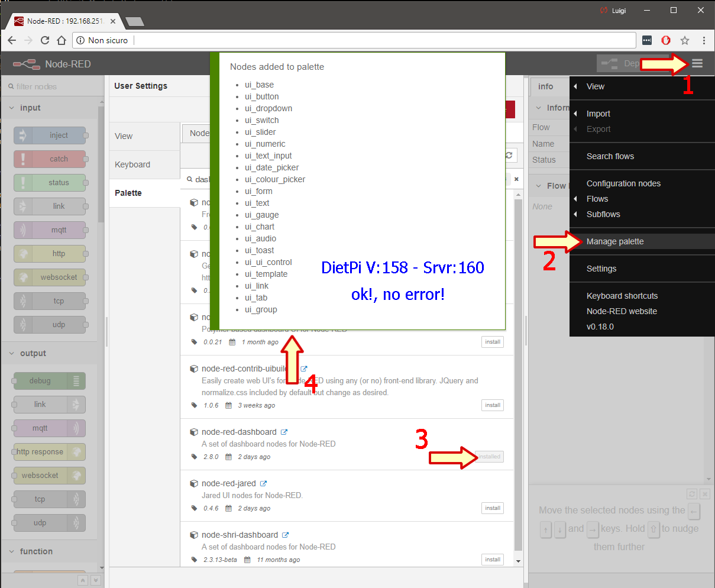Bookmark this page with the star
This screenshot has height=588, width=715.
click(685, 40)
